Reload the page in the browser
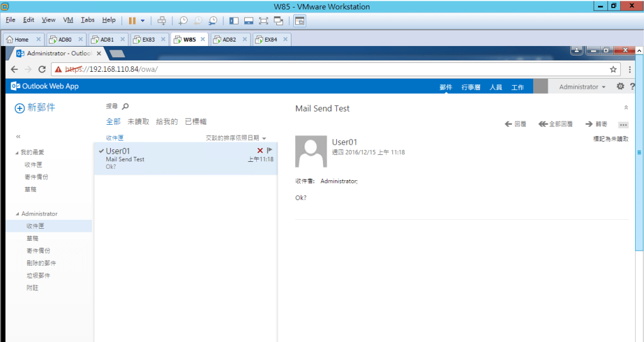 [x=42, y=69]
